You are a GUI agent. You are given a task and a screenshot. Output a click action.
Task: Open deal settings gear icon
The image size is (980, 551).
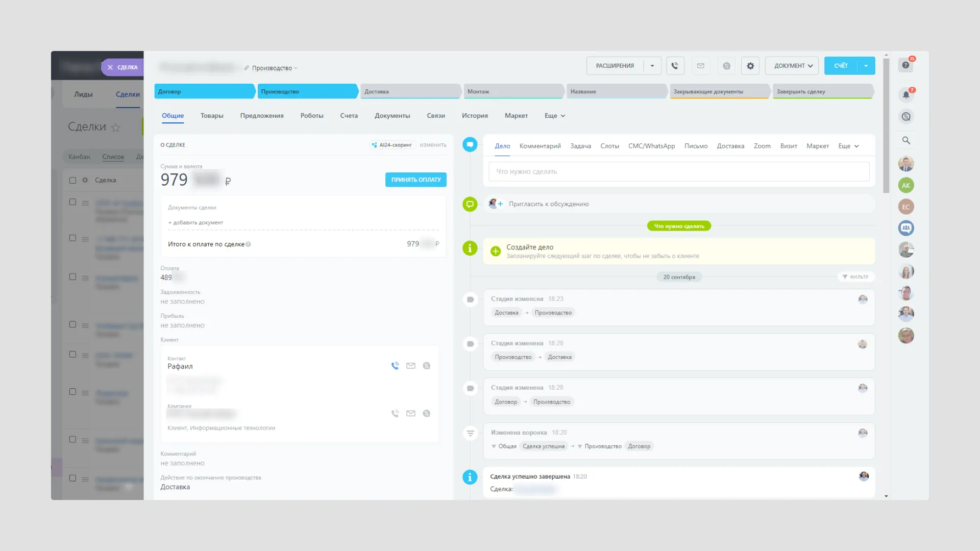click(x=750, y=66)
